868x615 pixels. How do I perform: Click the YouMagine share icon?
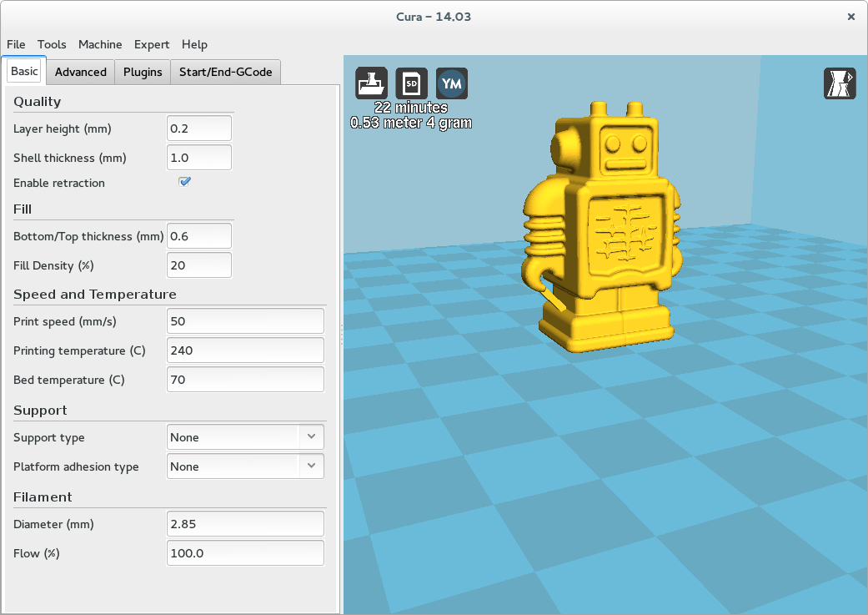pos(452,83)
